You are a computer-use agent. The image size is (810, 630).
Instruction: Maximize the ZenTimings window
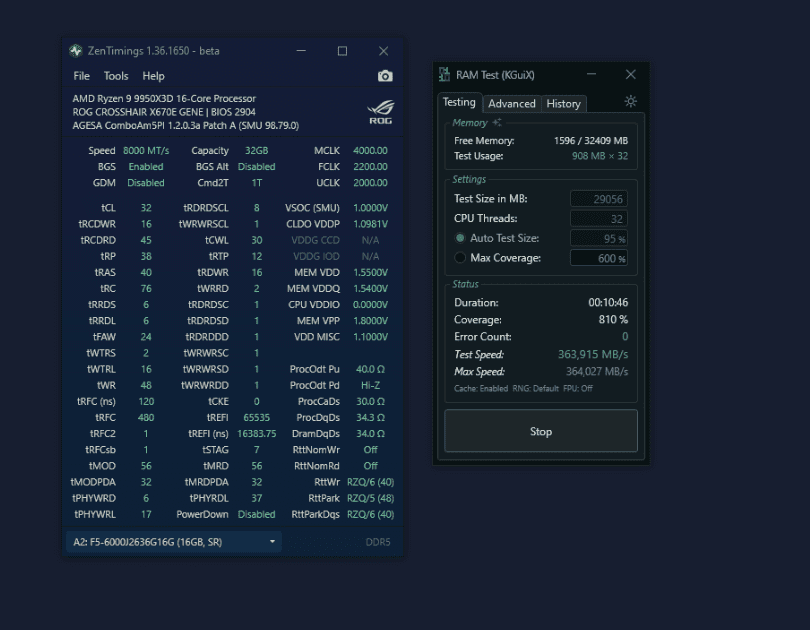click(x=342, y=51)
